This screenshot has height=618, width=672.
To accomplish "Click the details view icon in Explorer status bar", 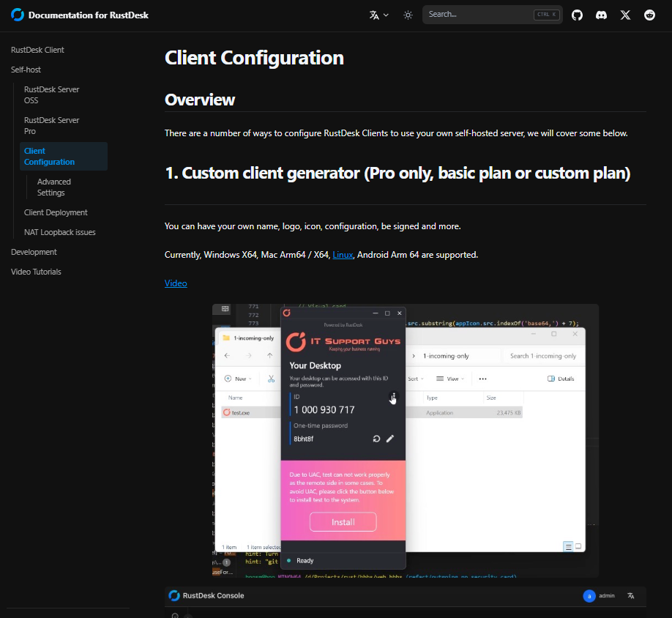I will [x=568, y=546].
